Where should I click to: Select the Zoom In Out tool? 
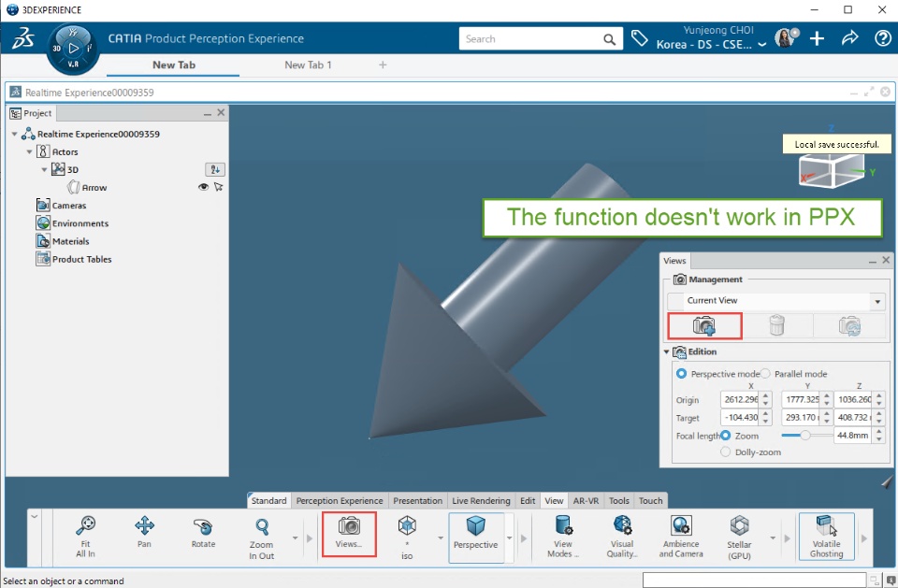click(262, 538)
